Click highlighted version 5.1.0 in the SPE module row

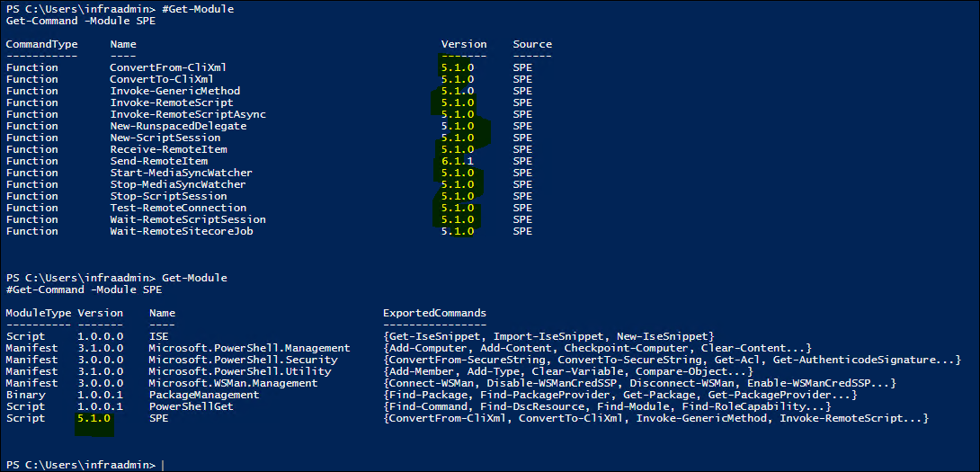94,418
